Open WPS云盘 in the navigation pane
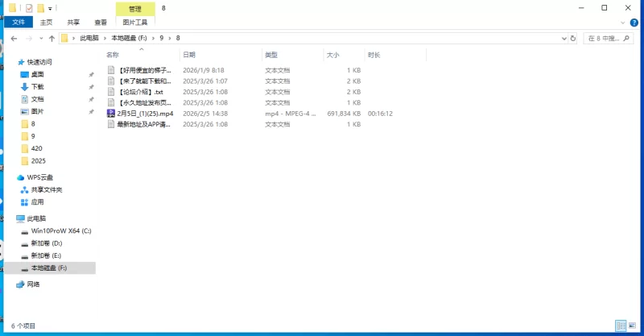Viewport: 644px width, 336px height. coord(39,177)
